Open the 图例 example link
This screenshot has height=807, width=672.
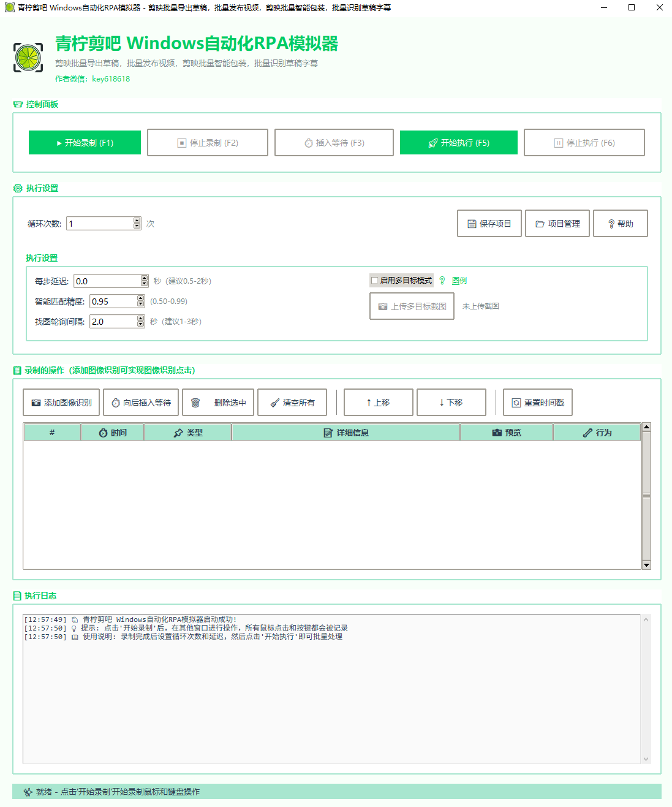(459, 281)
